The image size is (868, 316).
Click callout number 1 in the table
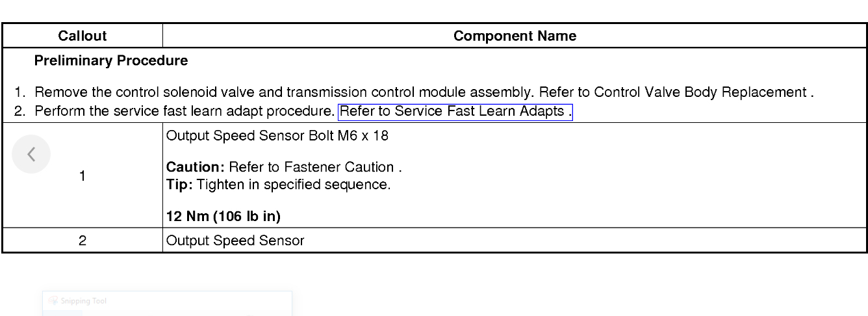click(83, 176)
